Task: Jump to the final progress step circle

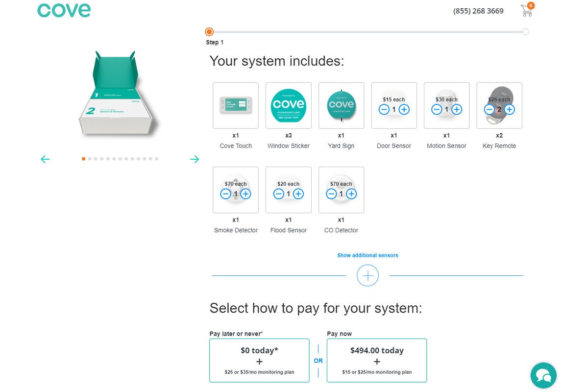Action: [x=526, y=32]
